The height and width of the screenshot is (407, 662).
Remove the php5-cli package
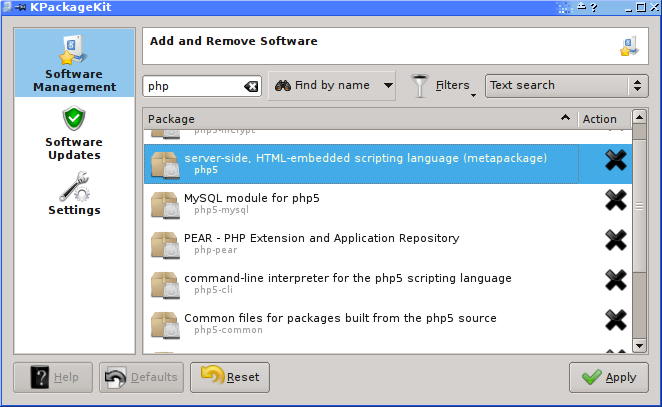616,280
